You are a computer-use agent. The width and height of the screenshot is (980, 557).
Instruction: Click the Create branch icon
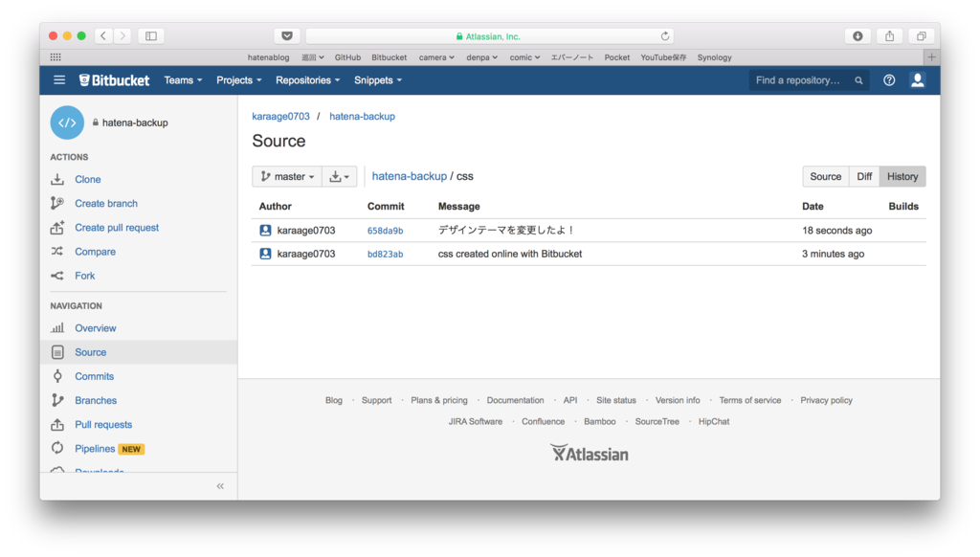(x=57, y=203)
